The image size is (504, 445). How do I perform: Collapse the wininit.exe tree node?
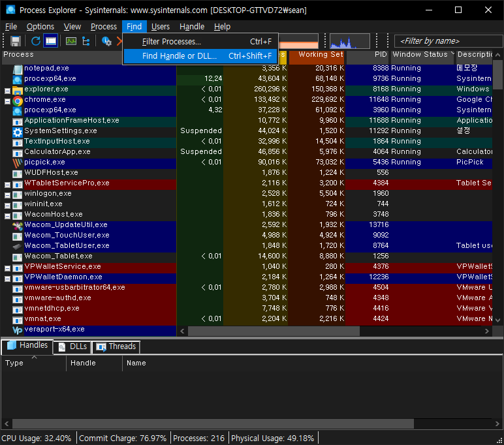[x=7, y=206]
